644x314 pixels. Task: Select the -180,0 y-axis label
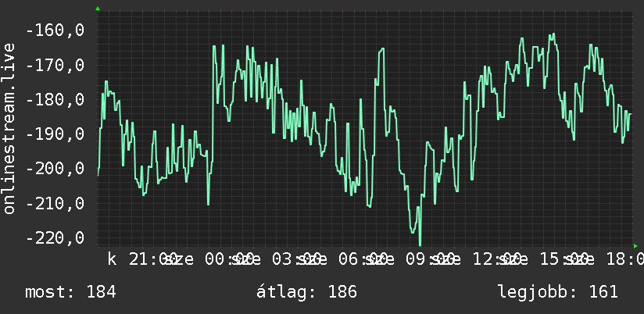pos(55,100)
